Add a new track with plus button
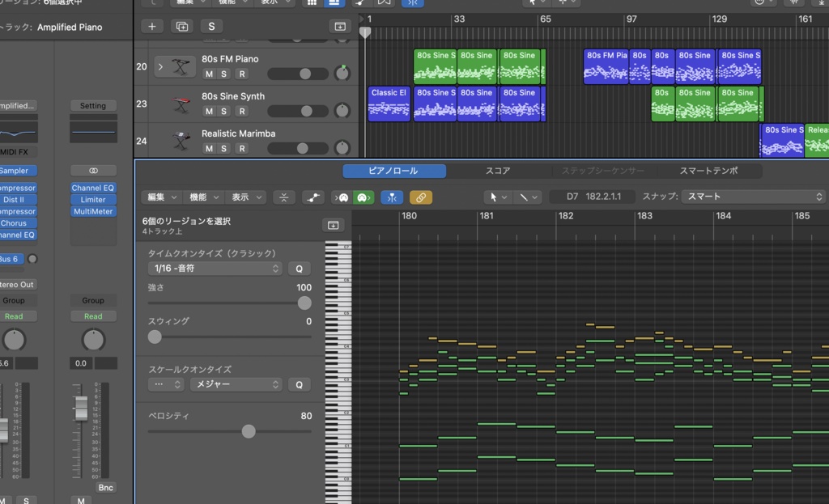 151,27
